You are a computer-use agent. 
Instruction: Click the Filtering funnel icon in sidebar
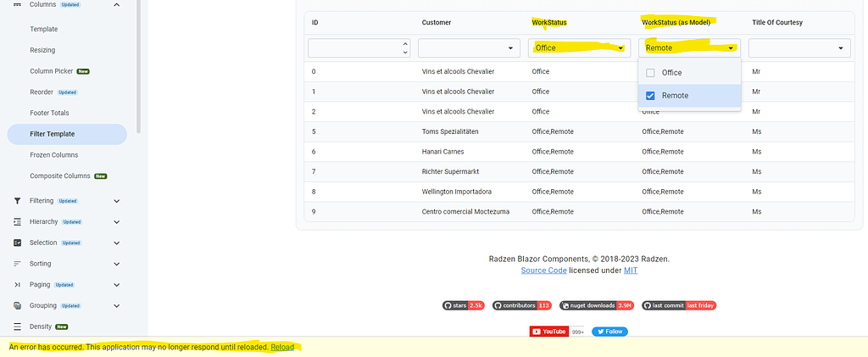coord(17,201)
